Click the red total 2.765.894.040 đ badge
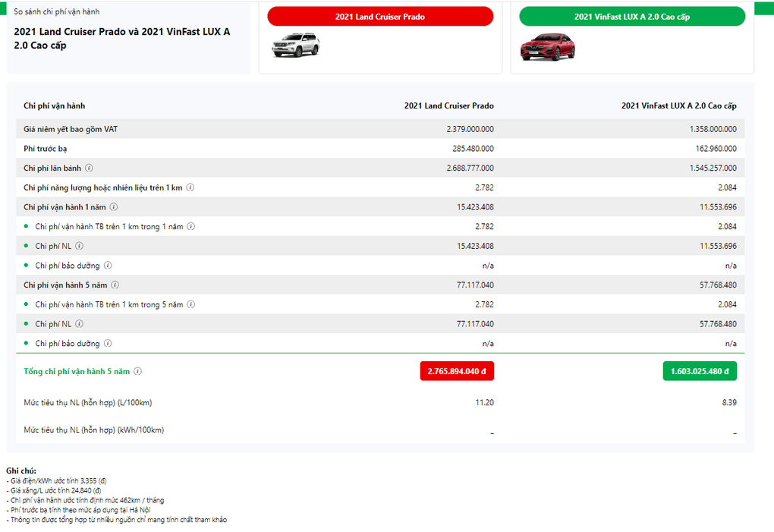The width and height of the screenshot is (774, 532). coord(456,371)
